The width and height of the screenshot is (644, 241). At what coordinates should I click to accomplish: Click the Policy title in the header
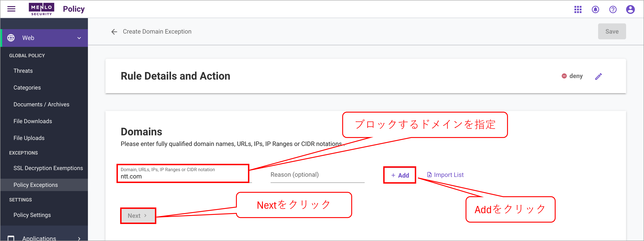coord(74,9)
